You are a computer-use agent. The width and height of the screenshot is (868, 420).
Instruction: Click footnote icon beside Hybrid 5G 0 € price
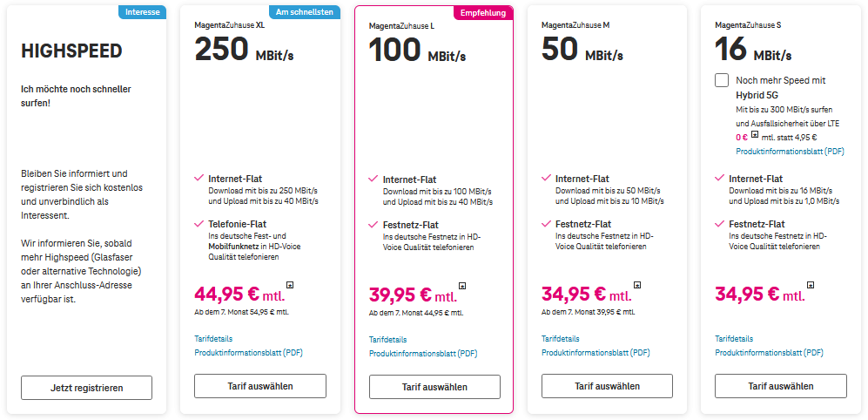coord(755,135)
